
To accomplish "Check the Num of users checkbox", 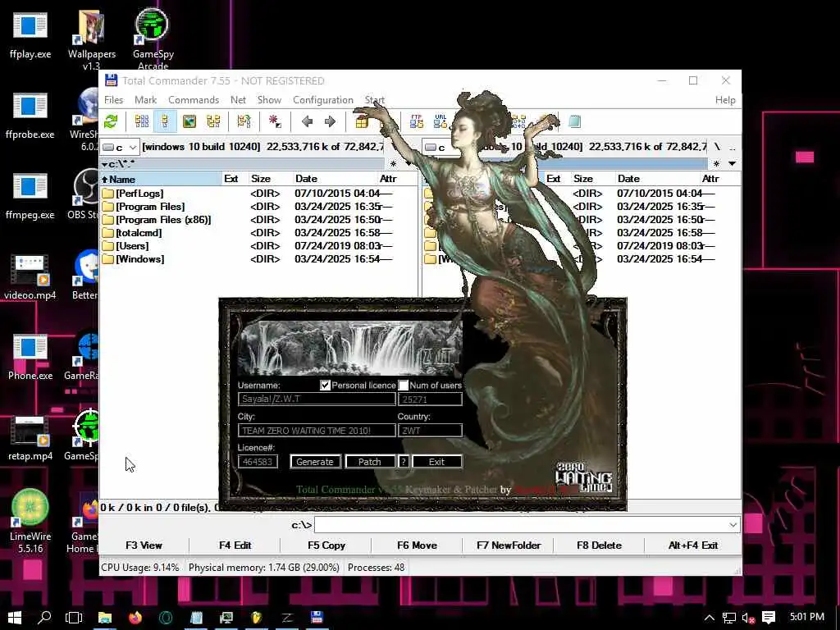I will tap(404, 386).
